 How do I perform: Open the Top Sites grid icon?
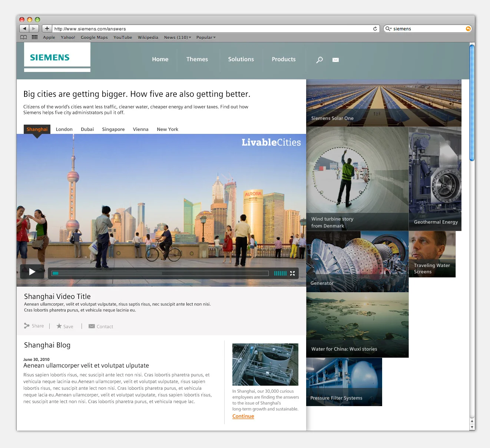pos(35,37)
